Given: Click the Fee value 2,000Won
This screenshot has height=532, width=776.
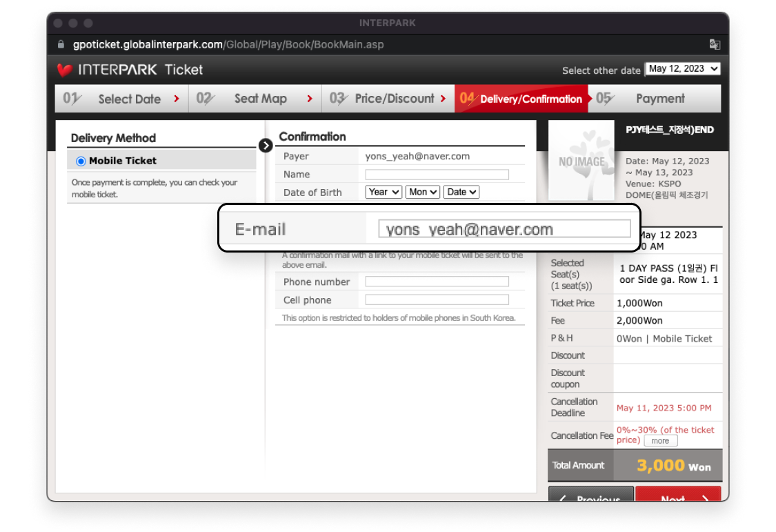Looking at the screenshot, I should pos(639,321).
